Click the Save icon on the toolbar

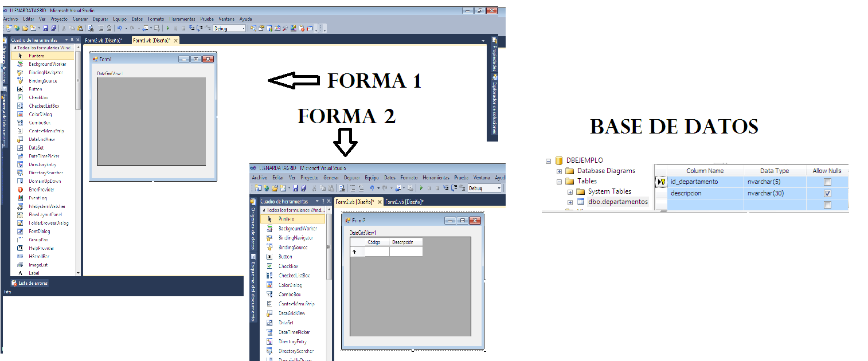(45, 29)
